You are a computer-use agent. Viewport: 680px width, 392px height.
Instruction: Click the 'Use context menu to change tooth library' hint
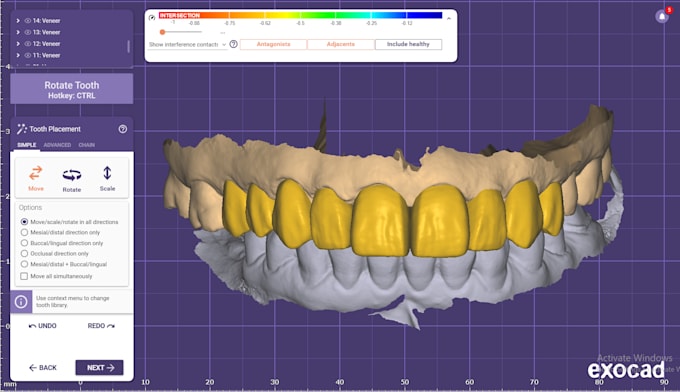(73, 302)
